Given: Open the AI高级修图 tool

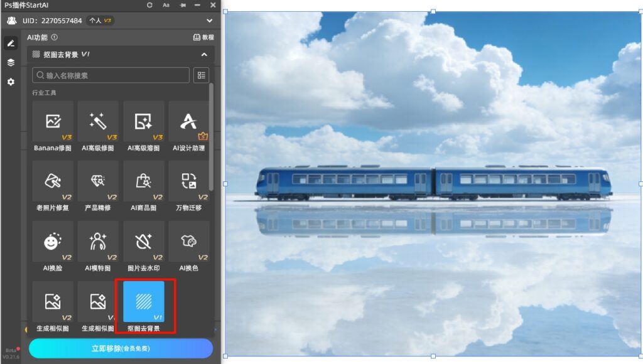Looking at the screenshot, I should coord(98,122).
